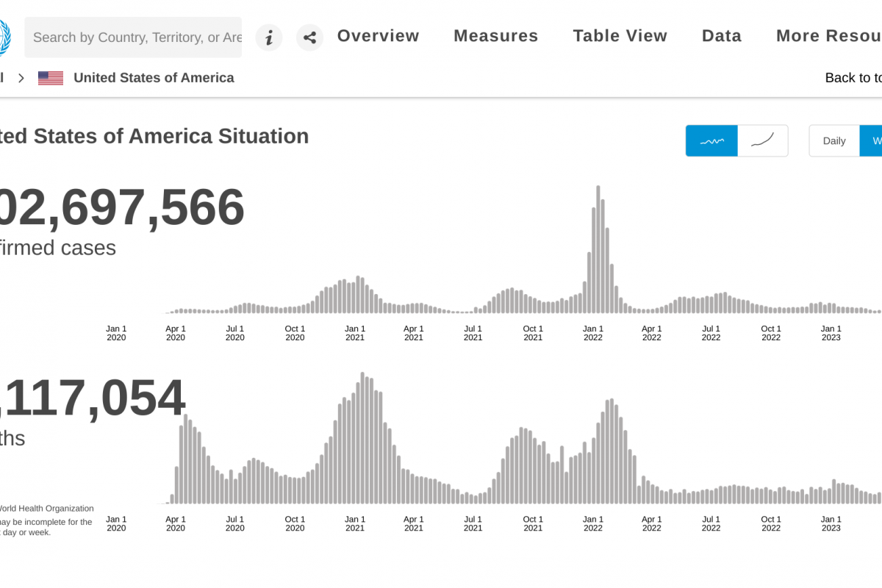
Task: Click the share icon in header
Action: click(x=309, y=37)
